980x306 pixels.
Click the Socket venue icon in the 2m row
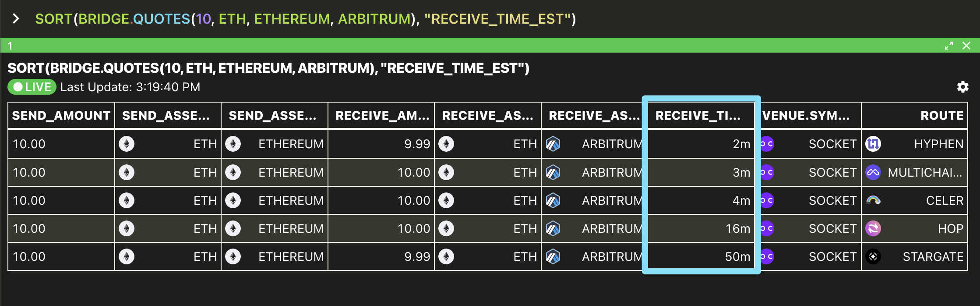pos(767,144)
